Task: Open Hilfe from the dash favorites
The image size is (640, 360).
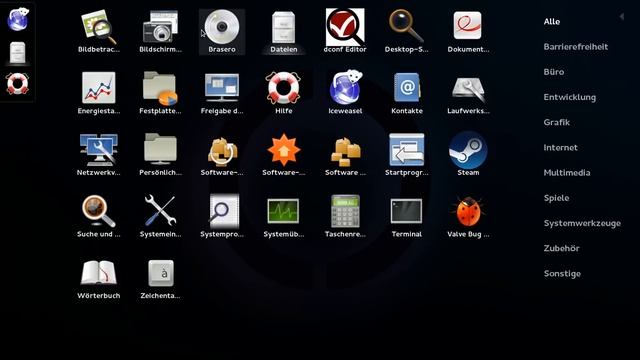Action: click(18, 84)
